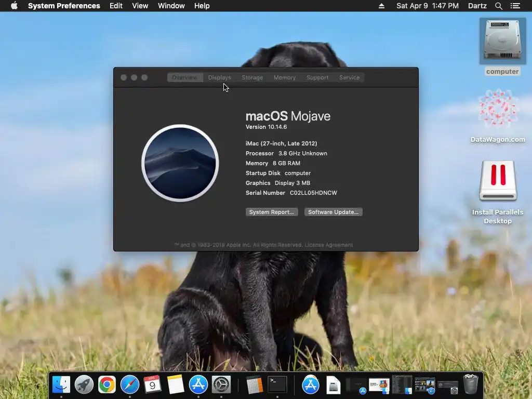Click the System Report... button

coord(272,212)
